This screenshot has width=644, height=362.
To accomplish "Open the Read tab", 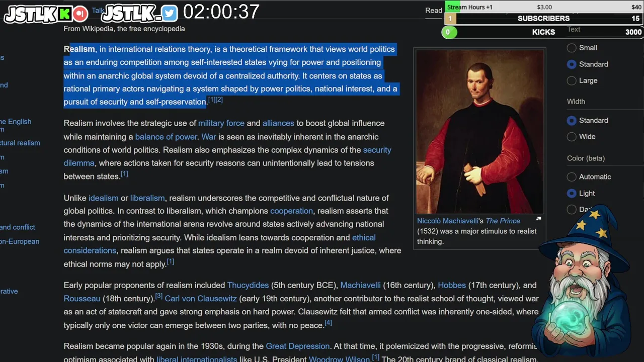I will click(x=434, y=11).
